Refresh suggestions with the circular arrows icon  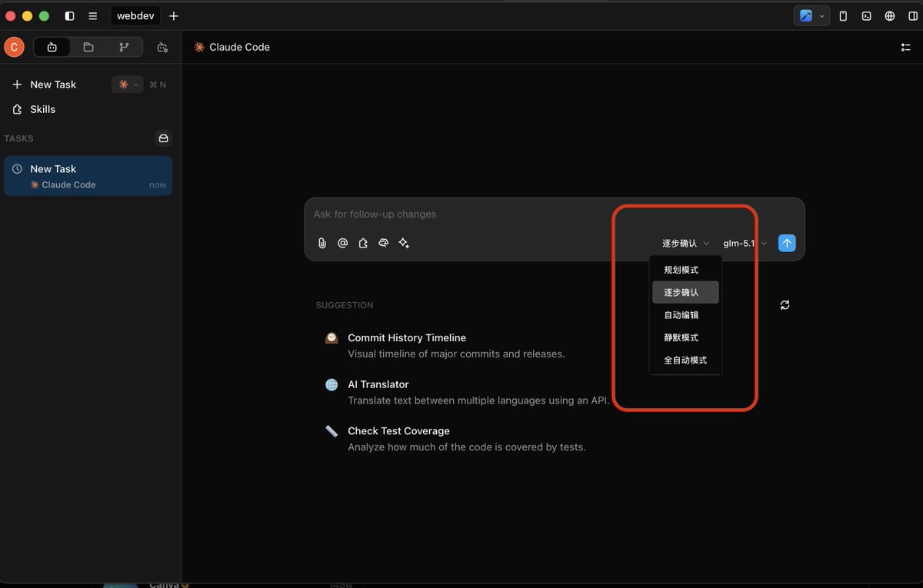(785, 305)
